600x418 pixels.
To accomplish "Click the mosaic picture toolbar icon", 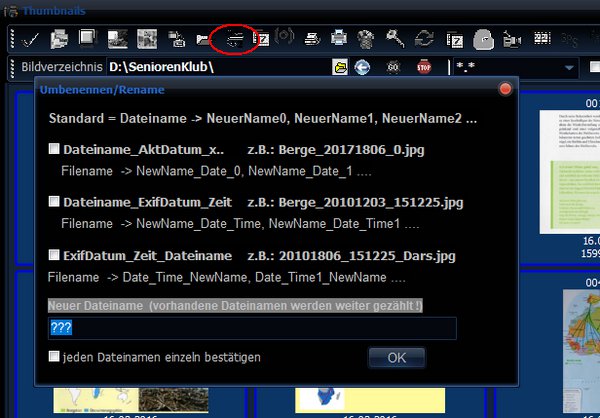I will point(147,39).
